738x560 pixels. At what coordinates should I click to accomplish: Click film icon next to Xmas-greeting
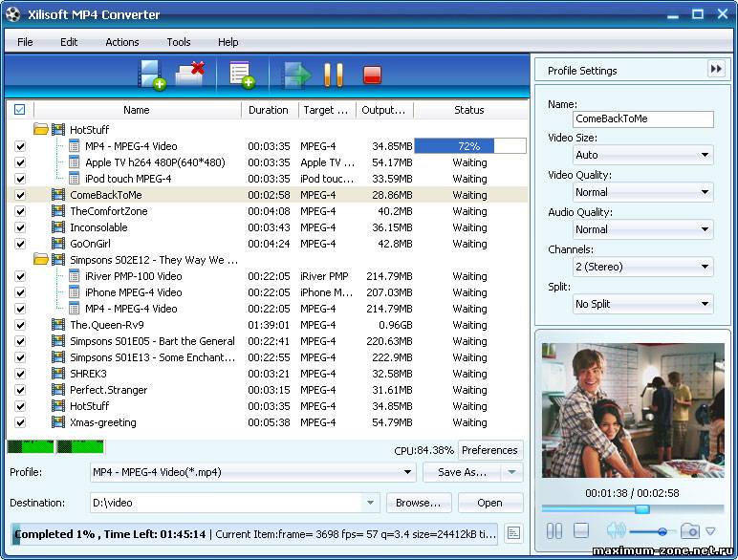[x=58, y=421]
